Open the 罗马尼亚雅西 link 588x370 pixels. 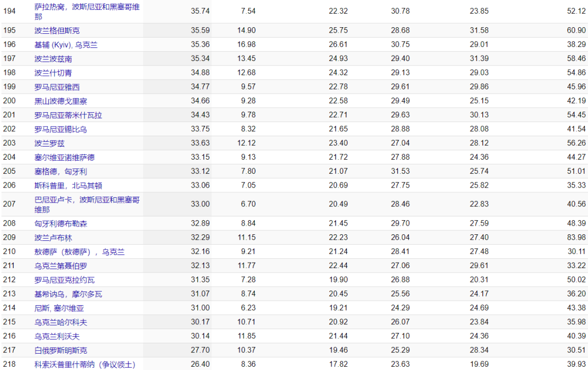coord(57,87)
